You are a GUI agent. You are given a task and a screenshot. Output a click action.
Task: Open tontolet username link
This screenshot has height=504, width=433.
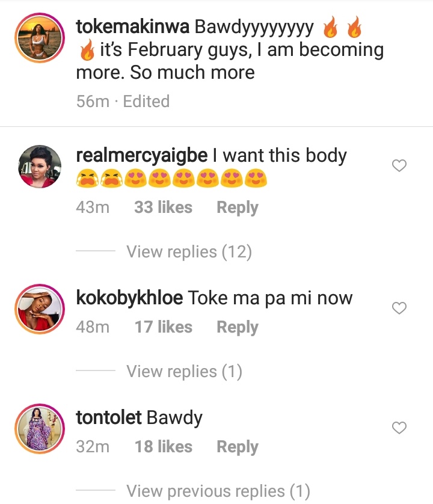click(x=108, y=417)
